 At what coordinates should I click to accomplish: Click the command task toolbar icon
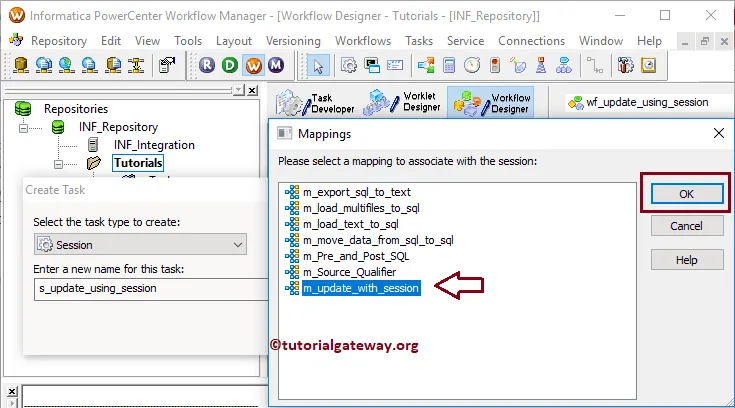coord(372,65)
